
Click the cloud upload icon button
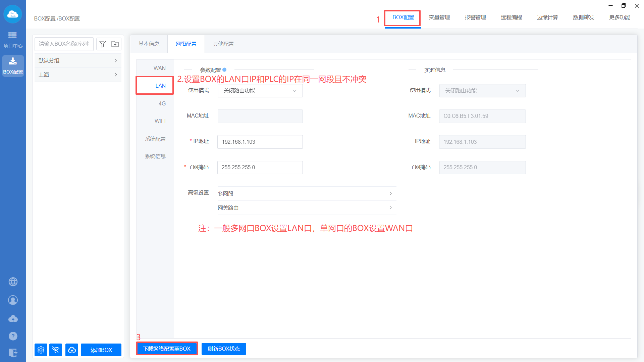pos(72,350)
